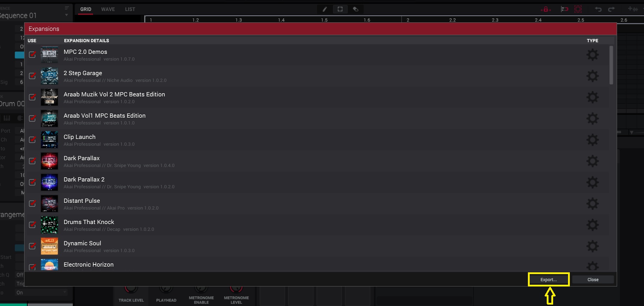Uncheck Dark Parallax 2 expansion
Screen dimensions: 644x306
click(32, 182)
